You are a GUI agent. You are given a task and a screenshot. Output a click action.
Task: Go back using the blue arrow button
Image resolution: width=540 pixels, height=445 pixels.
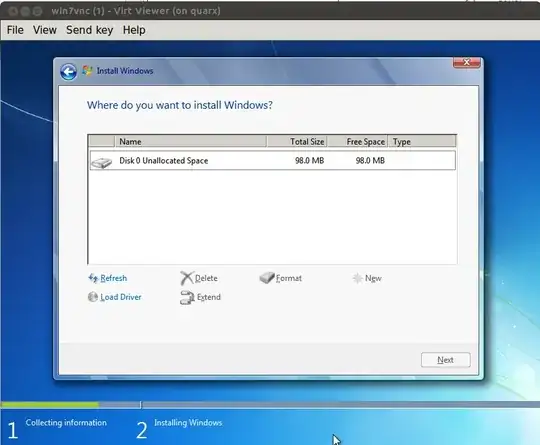(68, 72)
